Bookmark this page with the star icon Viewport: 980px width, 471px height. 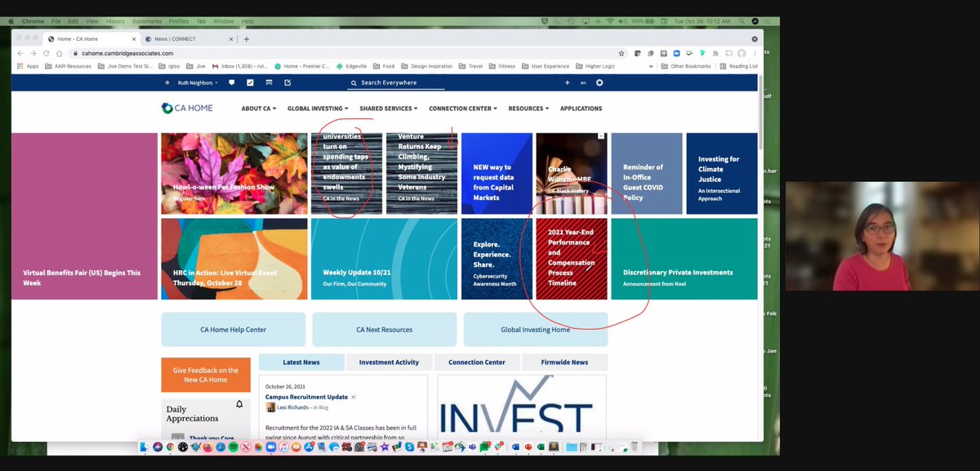click(621, 53)
